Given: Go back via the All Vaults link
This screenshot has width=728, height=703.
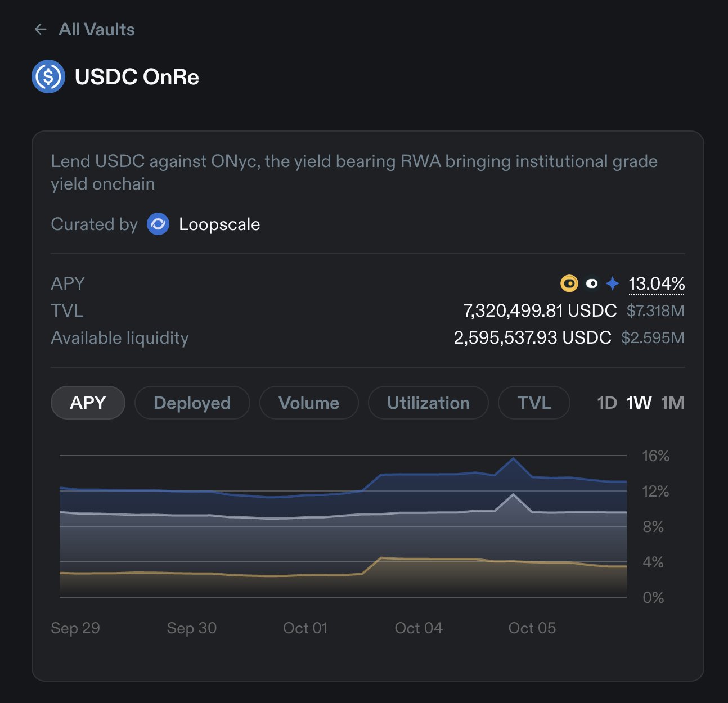Looking at the screenshot, I should (x=97, y=29).
